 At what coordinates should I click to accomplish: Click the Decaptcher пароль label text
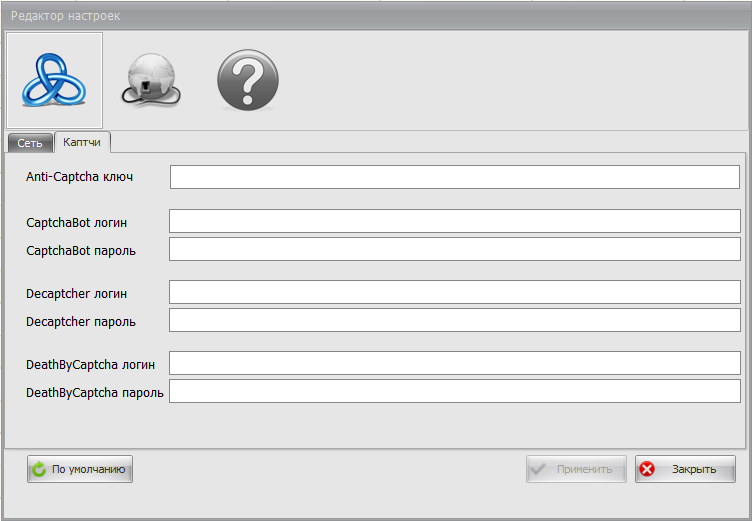tap(81, 322)
